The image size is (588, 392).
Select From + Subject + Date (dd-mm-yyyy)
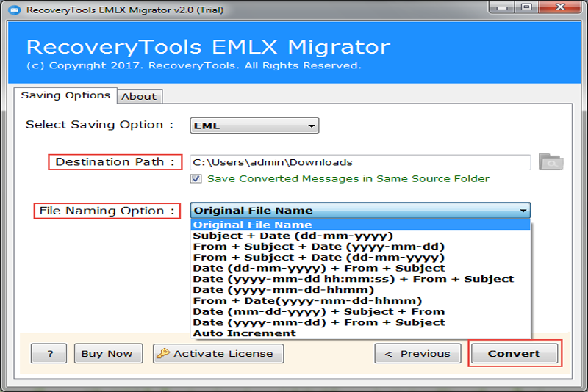[x=360, y=257]
